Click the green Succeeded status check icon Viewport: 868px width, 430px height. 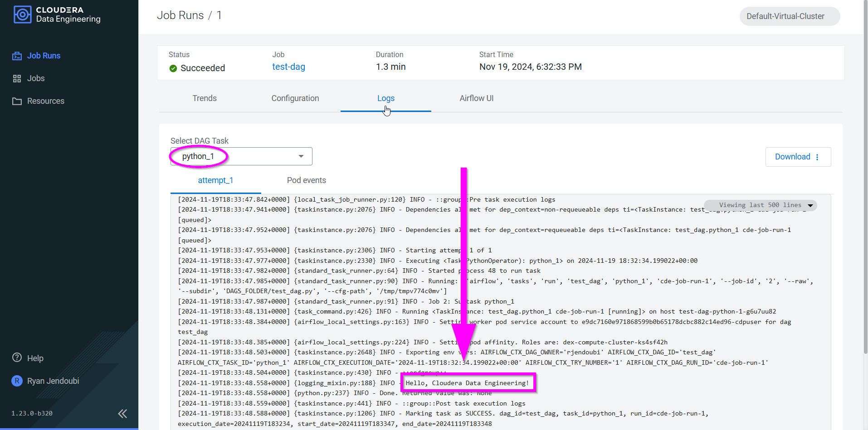point(173,68)
